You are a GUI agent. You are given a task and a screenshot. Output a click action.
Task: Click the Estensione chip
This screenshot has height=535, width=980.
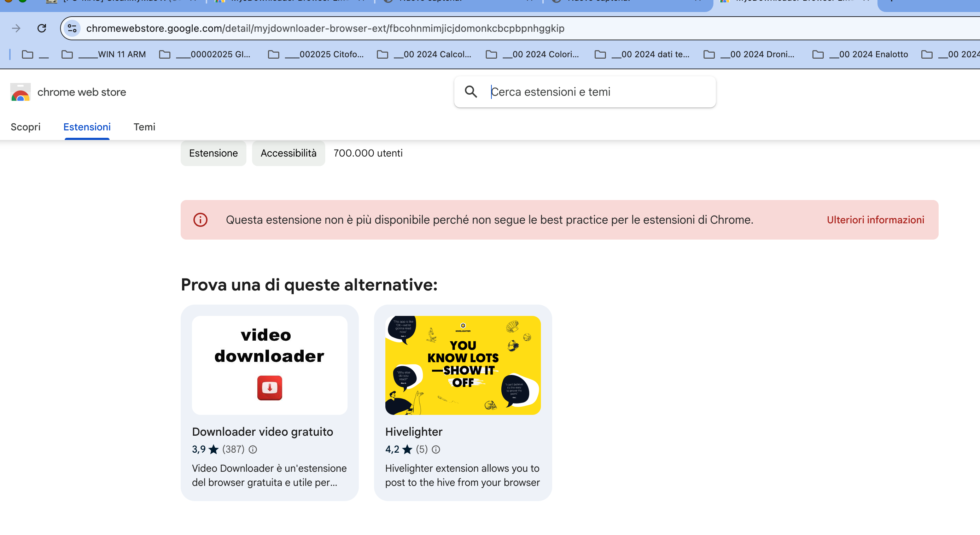point(214,153)
